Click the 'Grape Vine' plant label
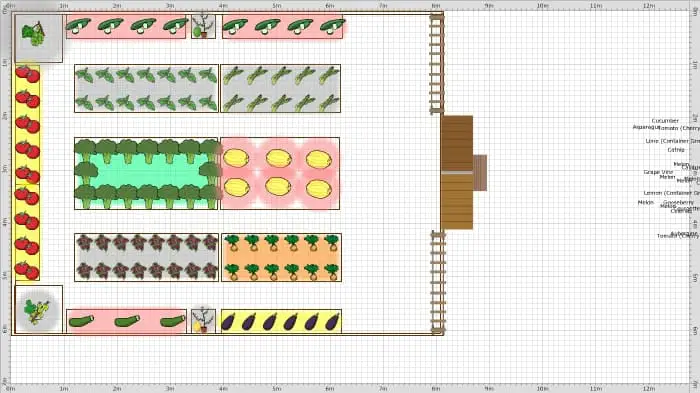The image size is (700, 393). pyautogui.click(x=658, y=172)
